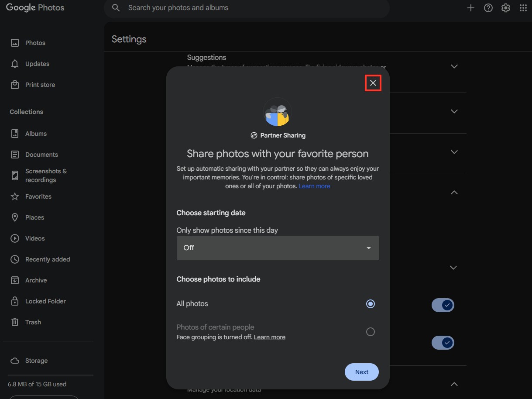Viewport: 532px width, 399px height.
Task: Close the Partner Sharing dialog
Action: pyautogui.click(x=373, y=83)
